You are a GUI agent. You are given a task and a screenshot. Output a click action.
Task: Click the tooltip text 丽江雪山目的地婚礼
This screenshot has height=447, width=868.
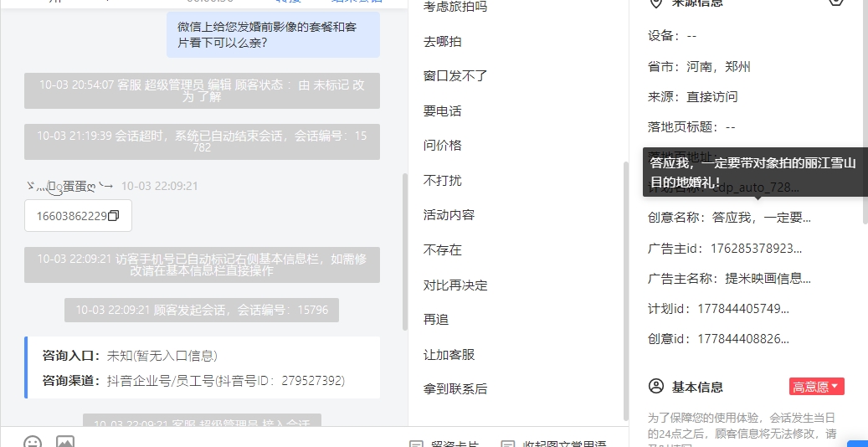pos(754,172)
